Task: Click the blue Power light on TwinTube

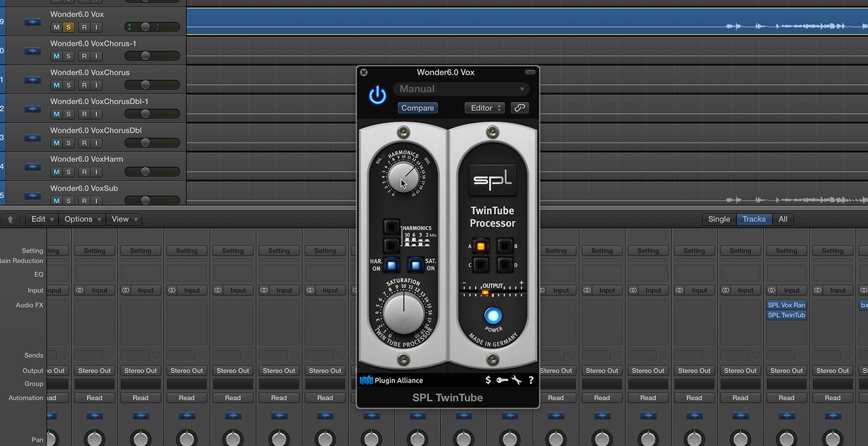Action: point(493,316)
